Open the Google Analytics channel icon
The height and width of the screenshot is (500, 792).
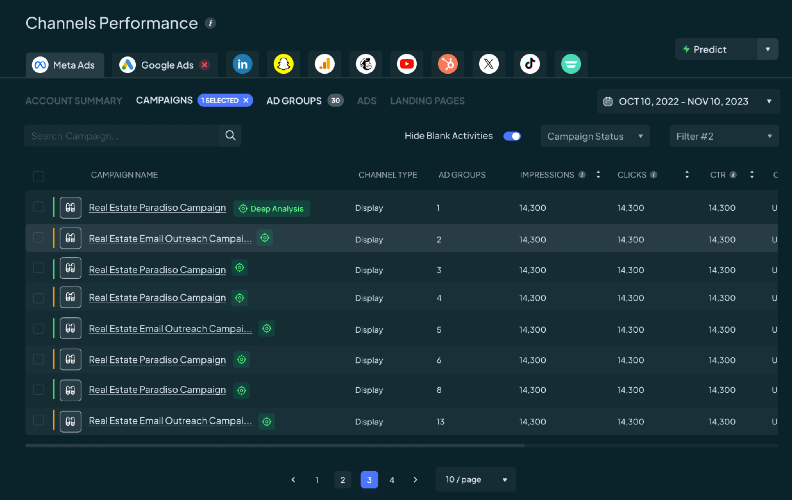[x=324, y=64]
